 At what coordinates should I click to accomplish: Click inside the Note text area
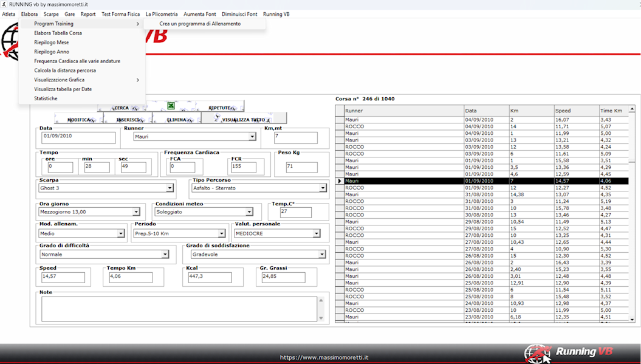[179, 309]
